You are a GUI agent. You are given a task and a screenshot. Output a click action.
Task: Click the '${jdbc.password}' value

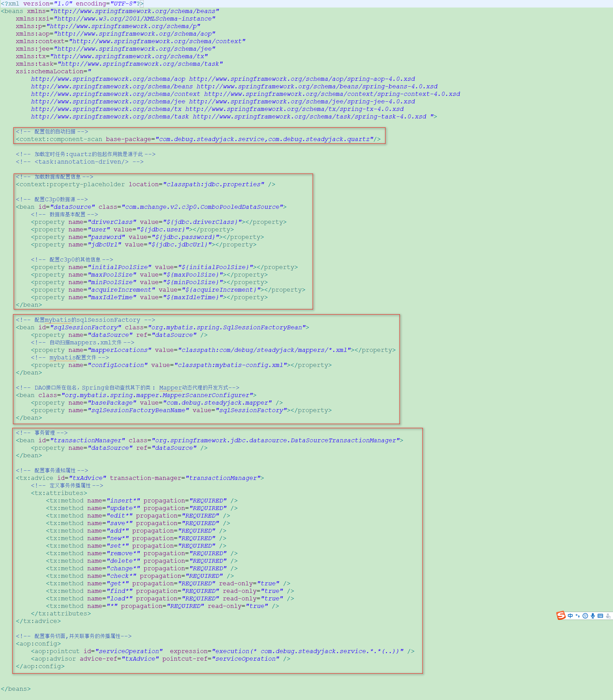pyautogui.click(x=185, y=237)
